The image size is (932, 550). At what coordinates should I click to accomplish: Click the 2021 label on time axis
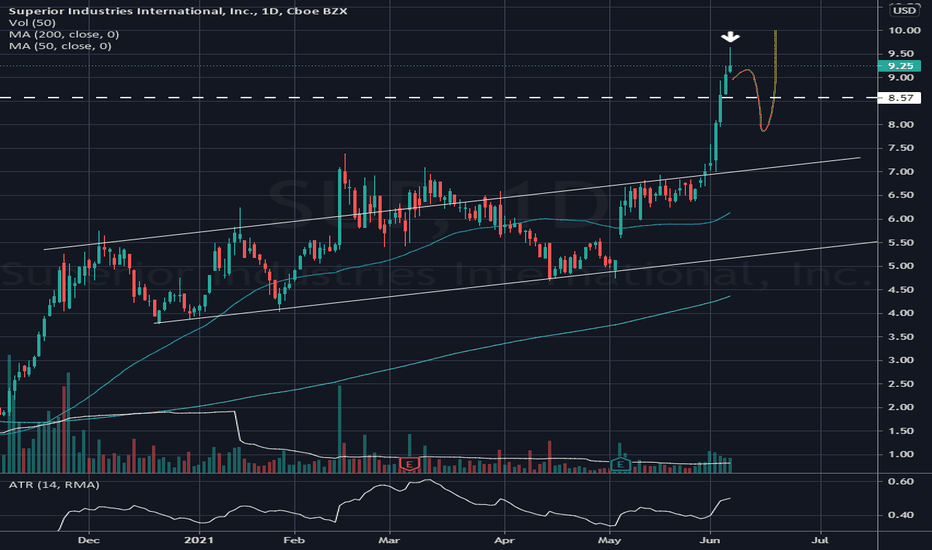tap(199, 540)
